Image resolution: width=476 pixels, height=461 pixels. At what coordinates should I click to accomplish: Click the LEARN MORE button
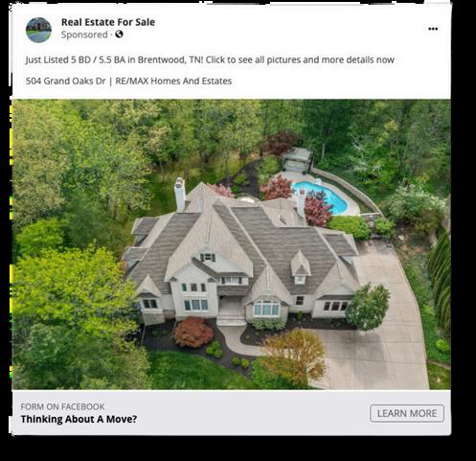[x=407, y=413]
